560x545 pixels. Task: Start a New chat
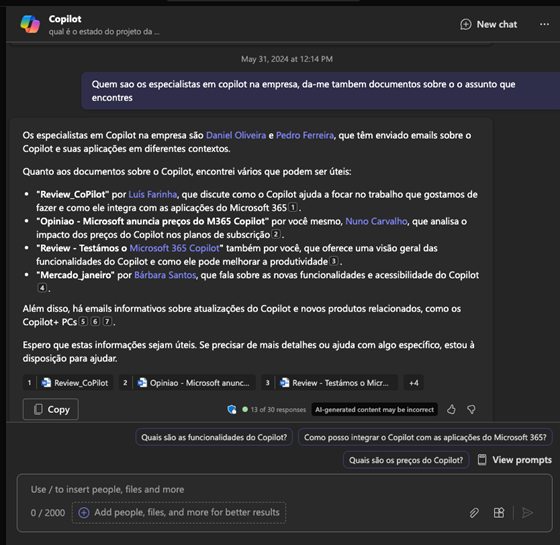[x=489, y=24]
